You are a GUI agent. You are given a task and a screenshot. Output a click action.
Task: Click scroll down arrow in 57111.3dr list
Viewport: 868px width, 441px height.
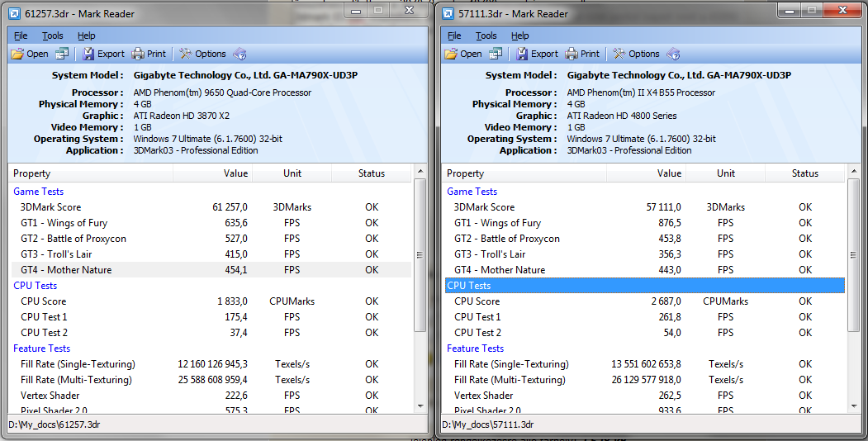point(854,406)
